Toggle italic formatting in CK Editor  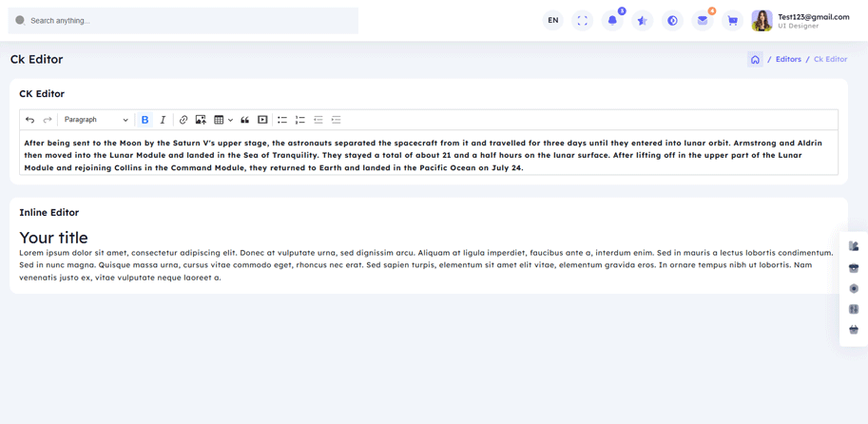(x=163, y=120)
